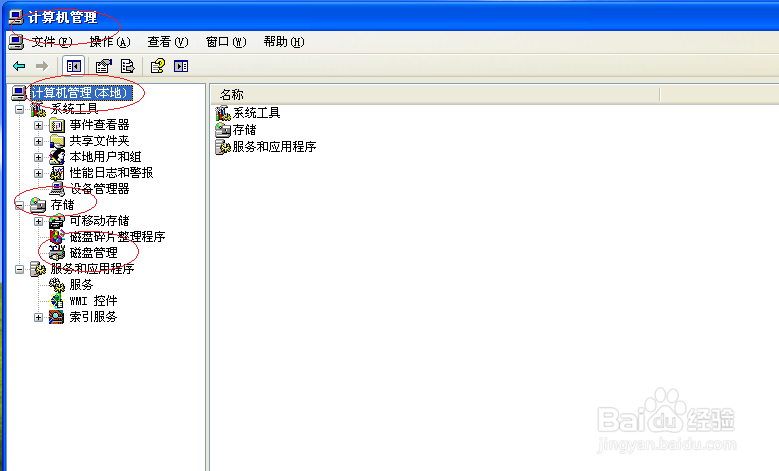Click the Export List toolbar icon
Viewport: 779px width, 471px height.
tap(128, 66)
